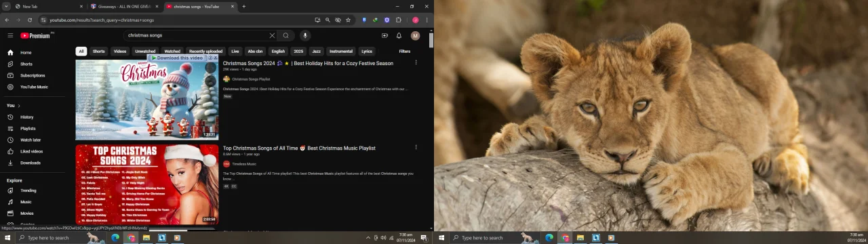
Task: Open the Watch later sidebar item
Action: pyautogui.click(x=30, y=140)
